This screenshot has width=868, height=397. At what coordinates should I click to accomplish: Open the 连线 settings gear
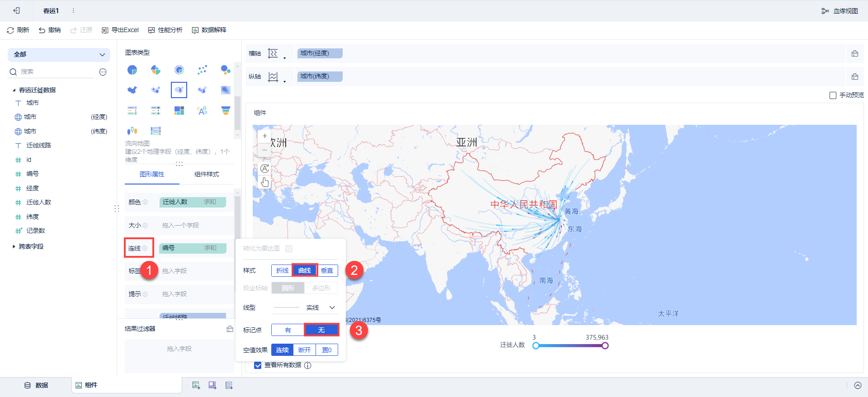tap(145, 248)
